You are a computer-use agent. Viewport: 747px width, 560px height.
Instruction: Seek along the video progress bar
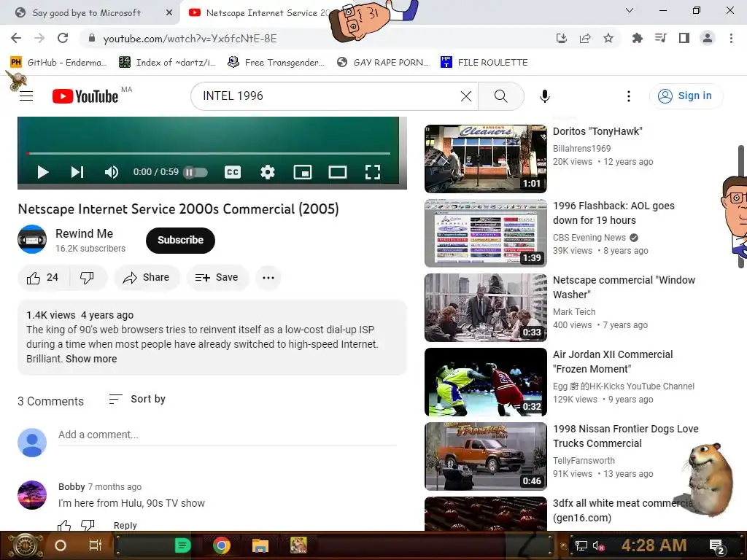(208, 153)
